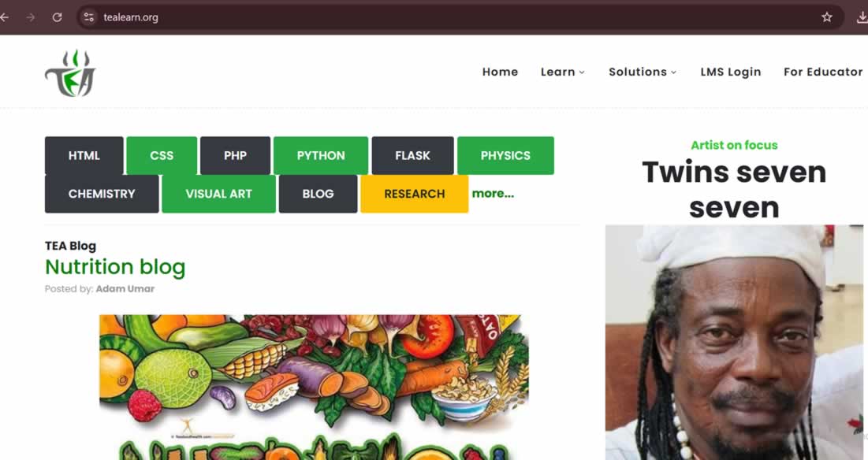Viewport: 868px width, 460px height.
Task: Bookmark this page with star icon
Action: [x=826, y=17]
